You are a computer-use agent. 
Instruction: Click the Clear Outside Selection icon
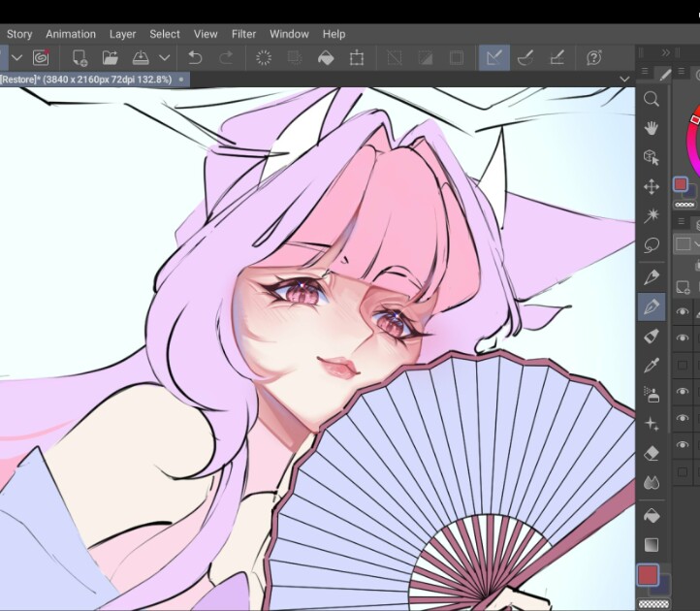pos(295,57)
